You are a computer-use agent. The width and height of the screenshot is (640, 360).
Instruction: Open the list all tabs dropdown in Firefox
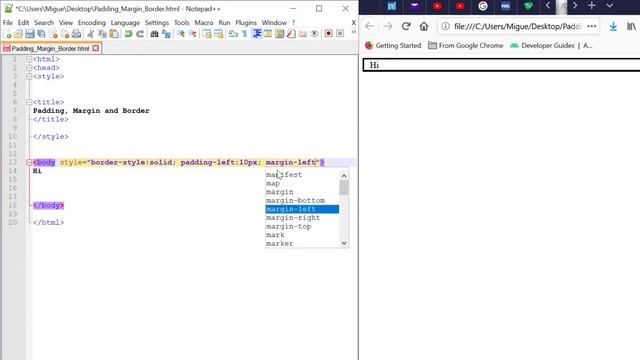click(609, 6)
